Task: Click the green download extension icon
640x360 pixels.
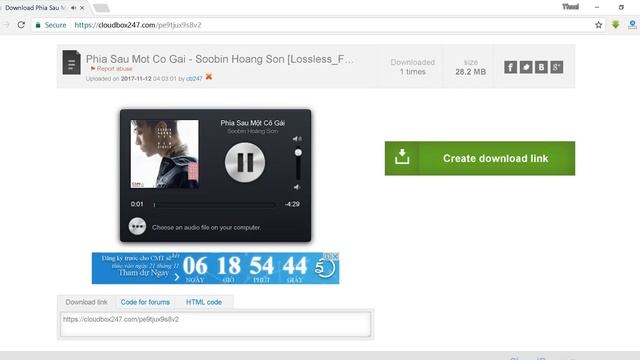Action: pyautogui.click(x=616, y=25)
